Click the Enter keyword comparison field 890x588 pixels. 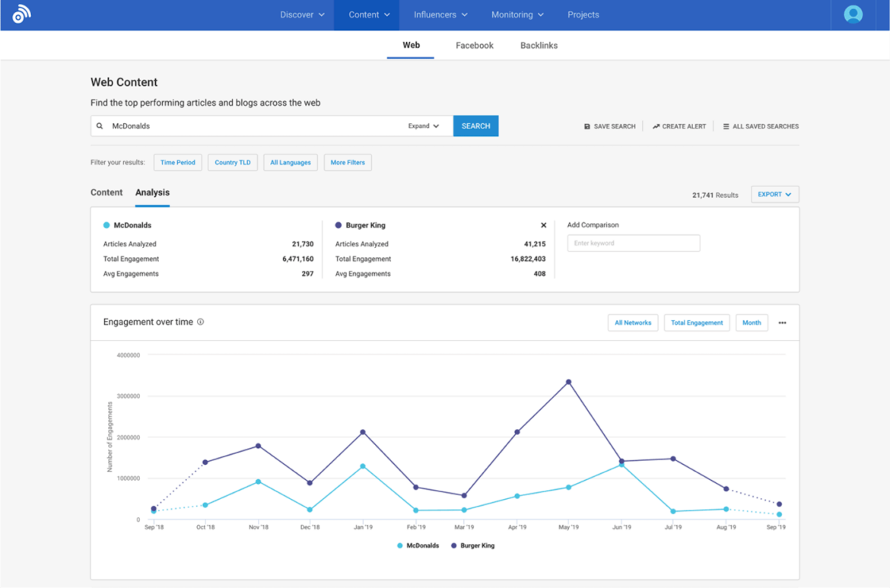coord(634,243)
